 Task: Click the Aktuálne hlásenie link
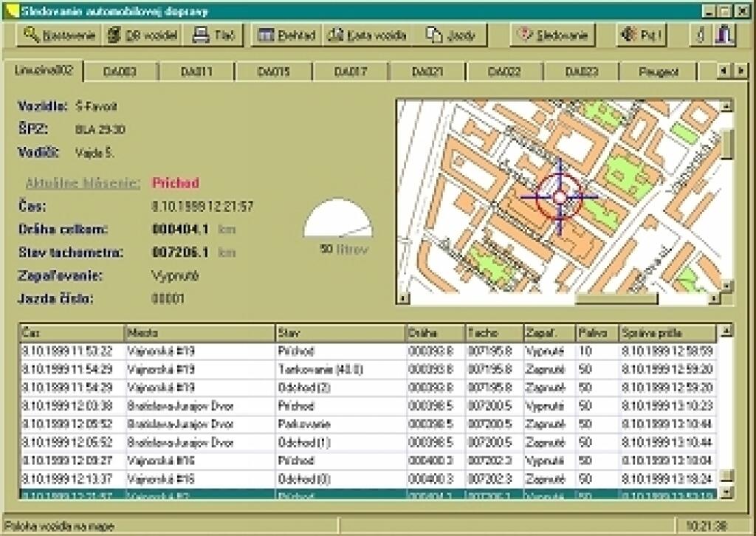83,183
